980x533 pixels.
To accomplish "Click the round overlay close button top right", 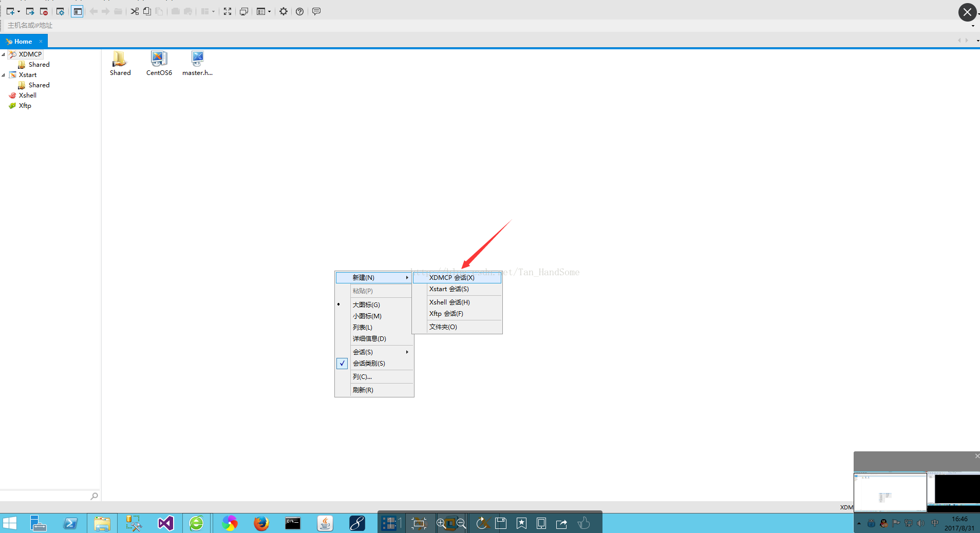I will click(x=967, y=12).
